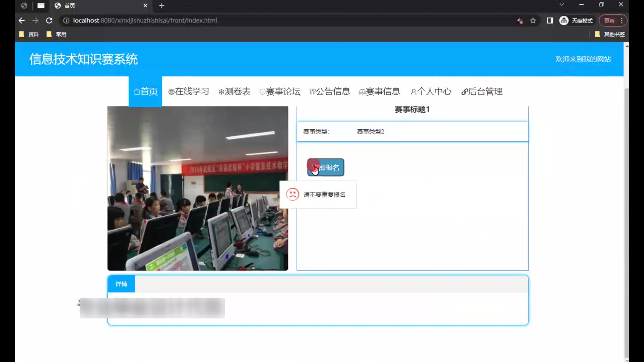Viewport: 644px width, 362px height.
Task: Reload the page with refresh icon
Action: tap(49, 20)
